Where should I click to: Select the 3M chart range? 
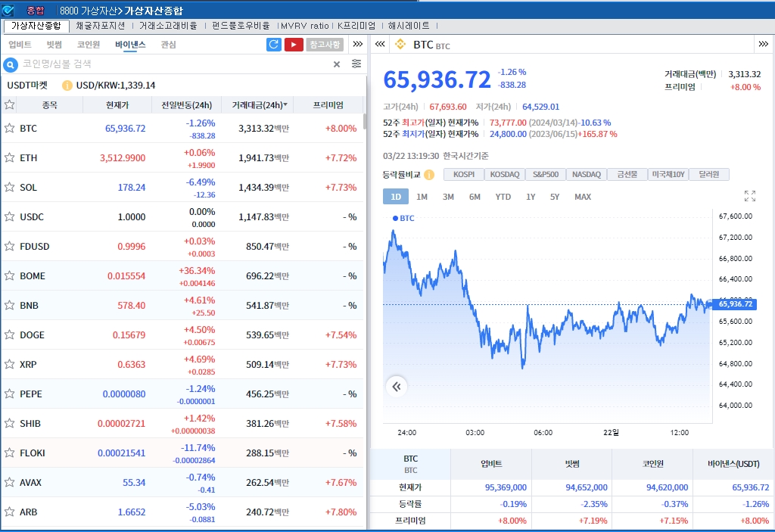(448, 197)
